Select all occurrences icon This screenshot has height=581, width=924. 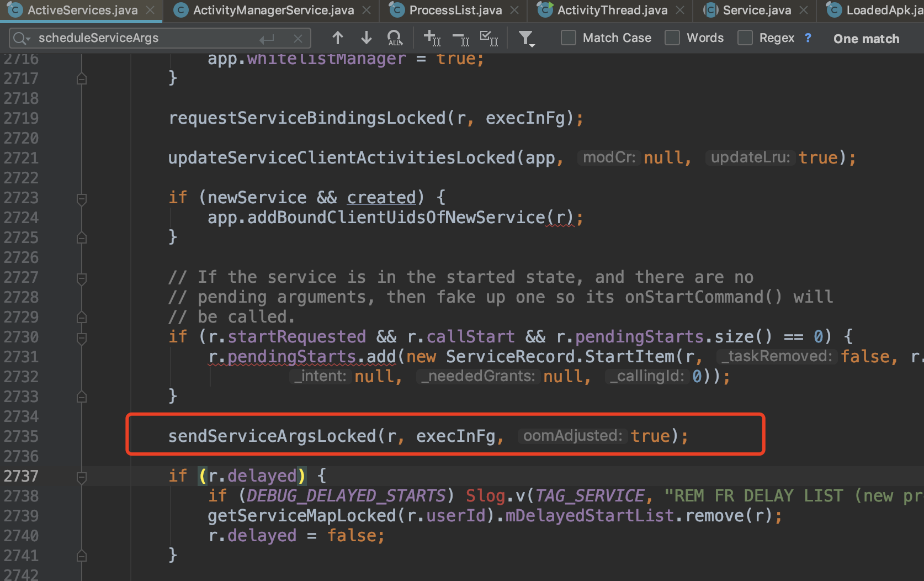pos(489,38)
